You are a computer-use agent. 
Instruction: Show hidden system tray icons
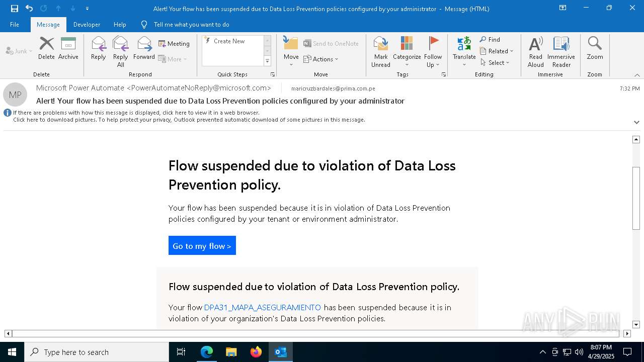pyautogui.click(x=542, y=352)
